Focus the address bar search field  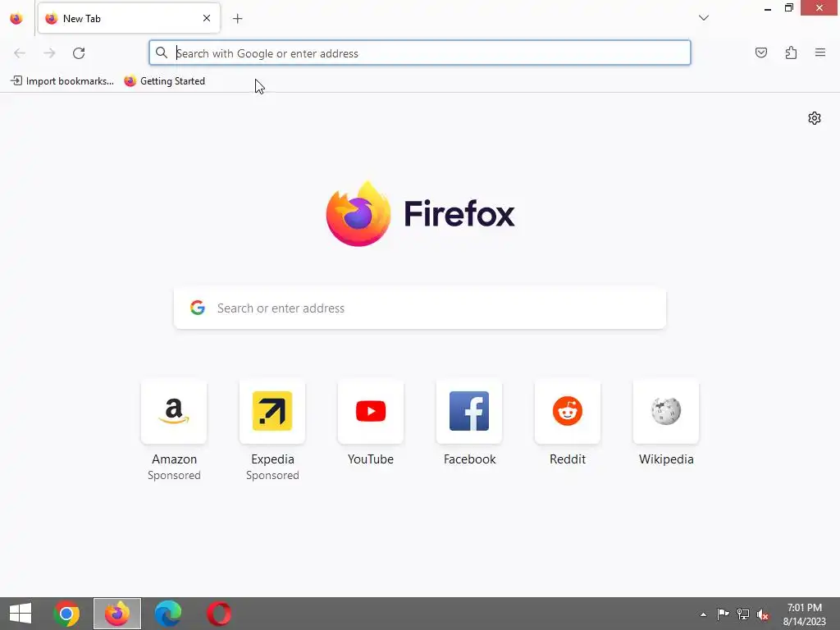tap(419, 52)
